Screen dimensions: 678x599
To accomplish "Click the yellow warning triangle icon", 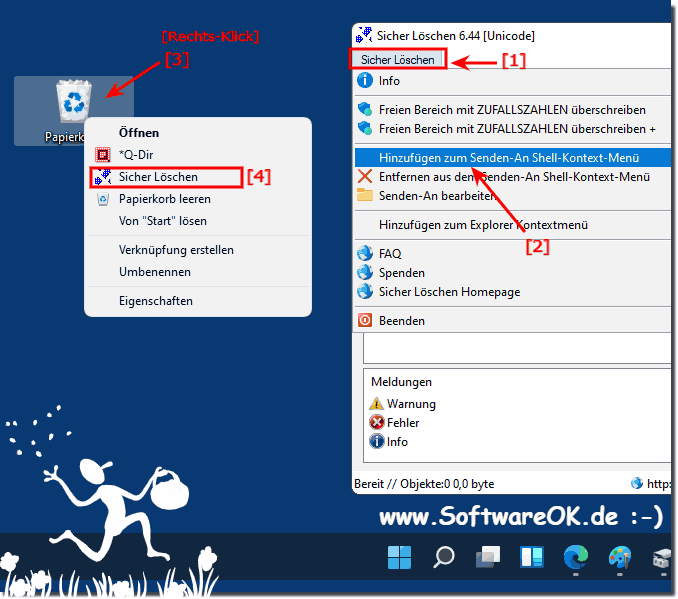I will [x=376, y=404].
